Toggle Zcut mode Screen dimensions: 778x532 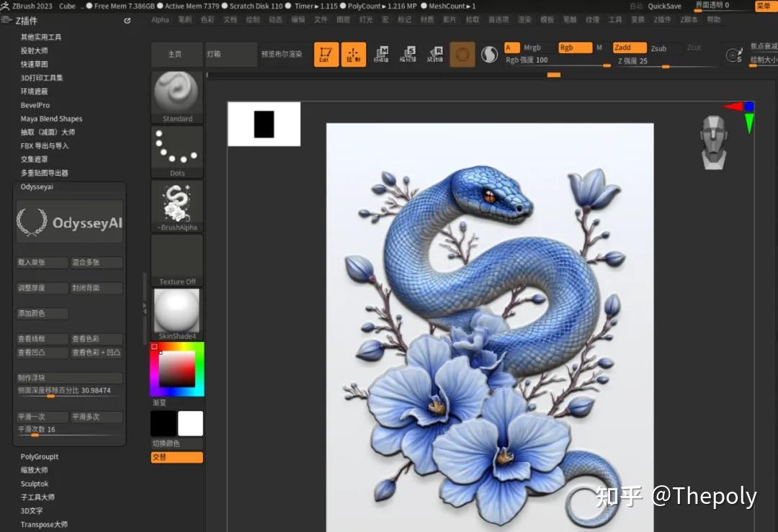pos(694,48)
